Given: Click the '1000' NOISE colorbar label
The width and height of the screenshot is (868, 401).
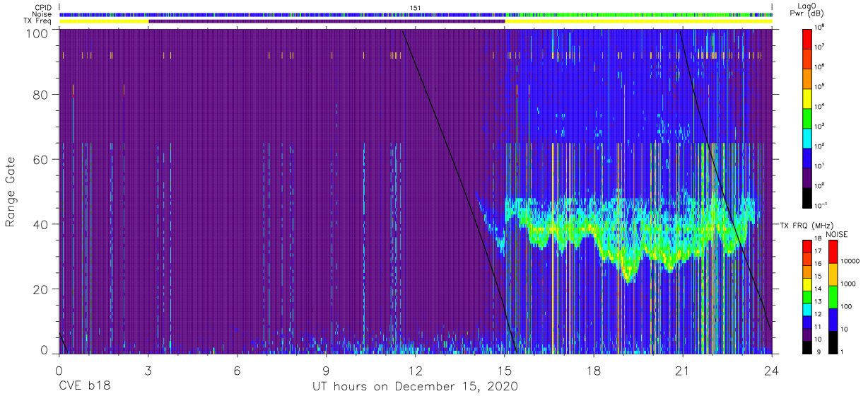Looking at the screenshot, I should [x=849, y=284].
